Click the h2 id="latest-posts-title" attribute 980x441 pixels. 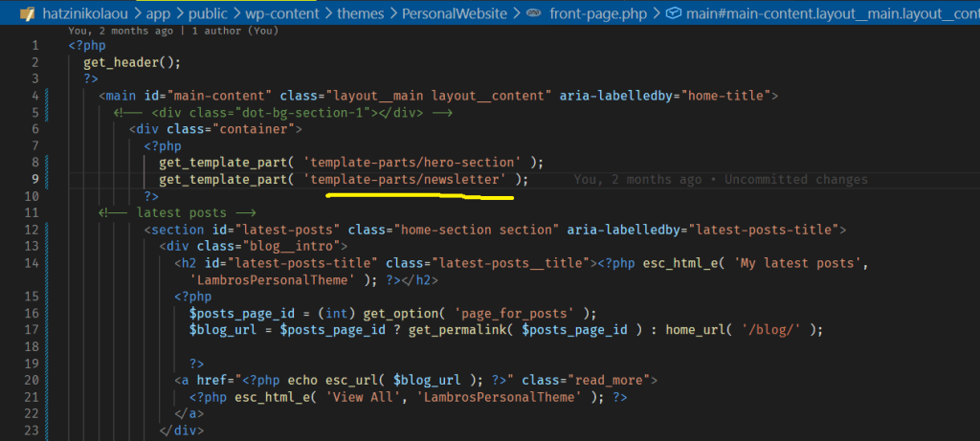click(291, 263)
